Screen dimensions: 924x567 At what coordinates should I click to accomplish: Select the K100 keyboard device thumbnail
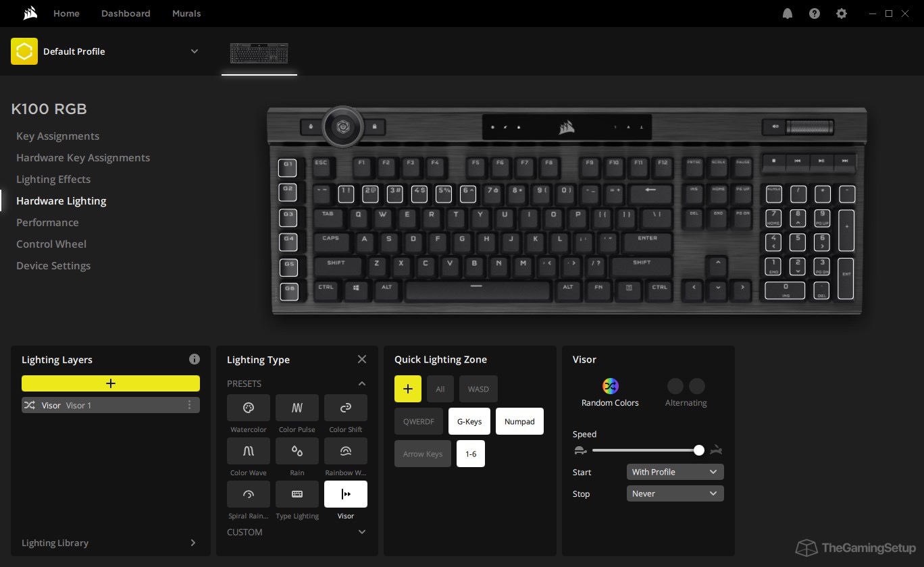pos(259,54)
